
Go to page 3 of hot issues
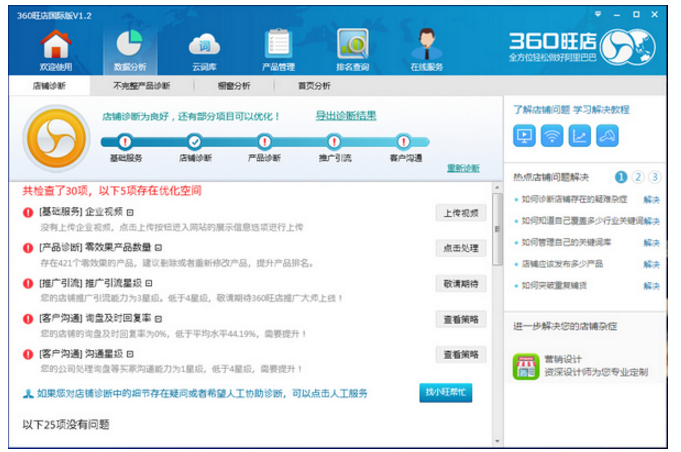pos(654,177)
